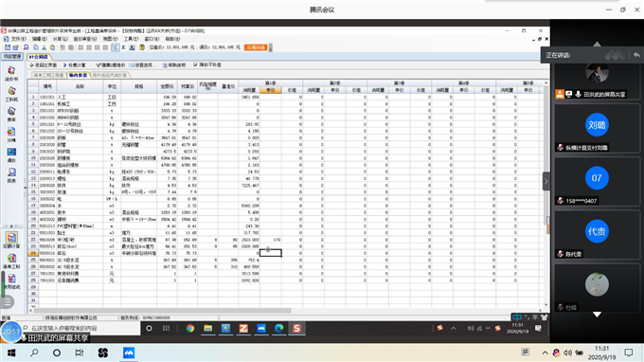This screenshot has width=644, height=362.
Task: Show previous participants with up arrow
Action: point(597,44)
